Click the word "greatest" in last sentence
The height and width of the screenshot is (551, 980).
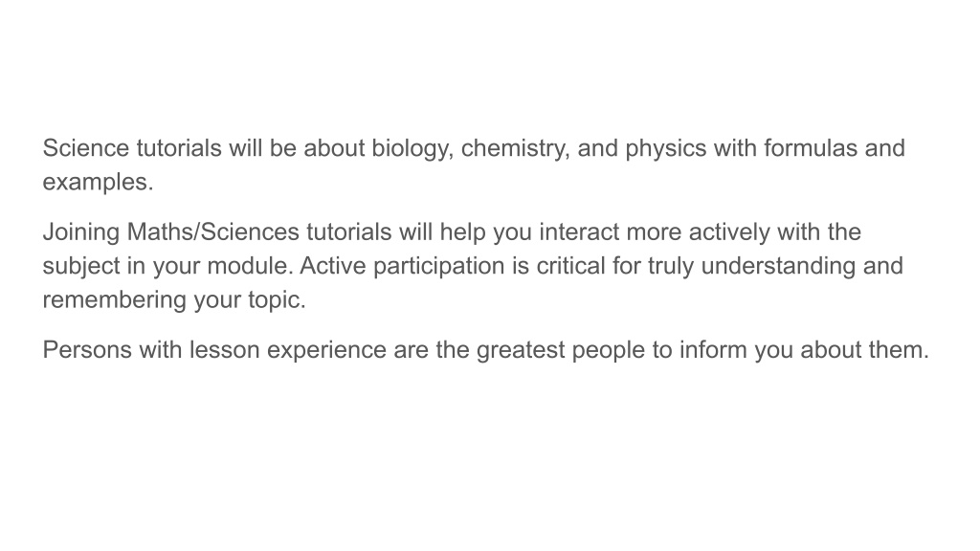pos(521,351)
